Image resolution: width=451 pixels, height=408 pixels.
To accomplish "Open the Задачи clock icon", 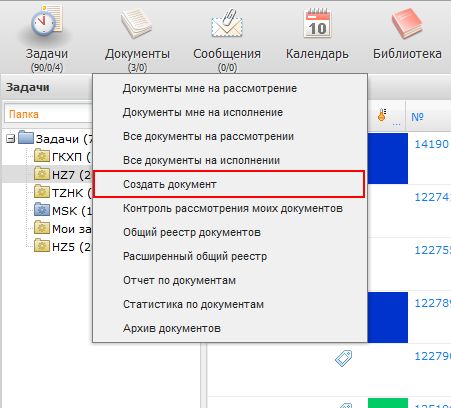I will 47,21.
